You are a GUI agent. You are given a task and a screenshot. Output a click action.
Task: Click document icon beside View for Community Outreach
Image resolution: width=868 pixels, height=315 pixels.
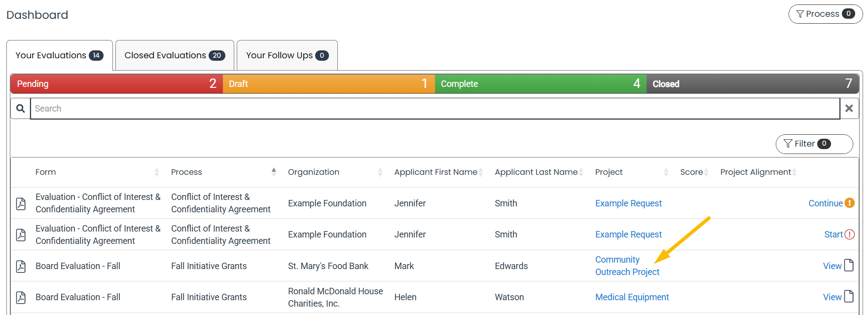(849, 265)
